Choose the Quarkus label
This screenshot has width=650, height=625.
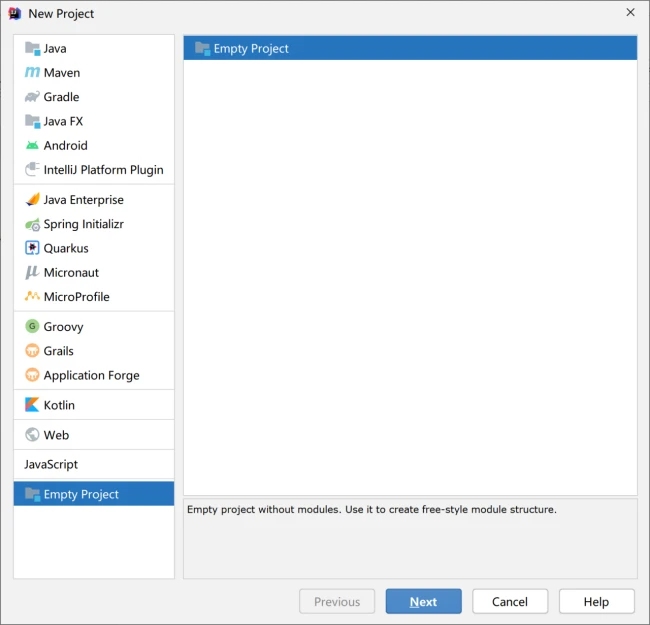pos(66,248)
